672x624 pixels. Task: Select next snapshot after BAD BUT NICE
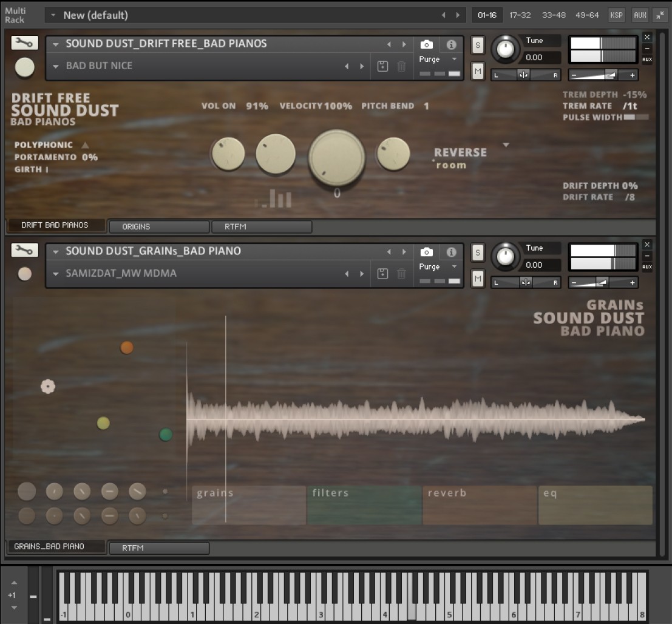(x=362, y=66)
